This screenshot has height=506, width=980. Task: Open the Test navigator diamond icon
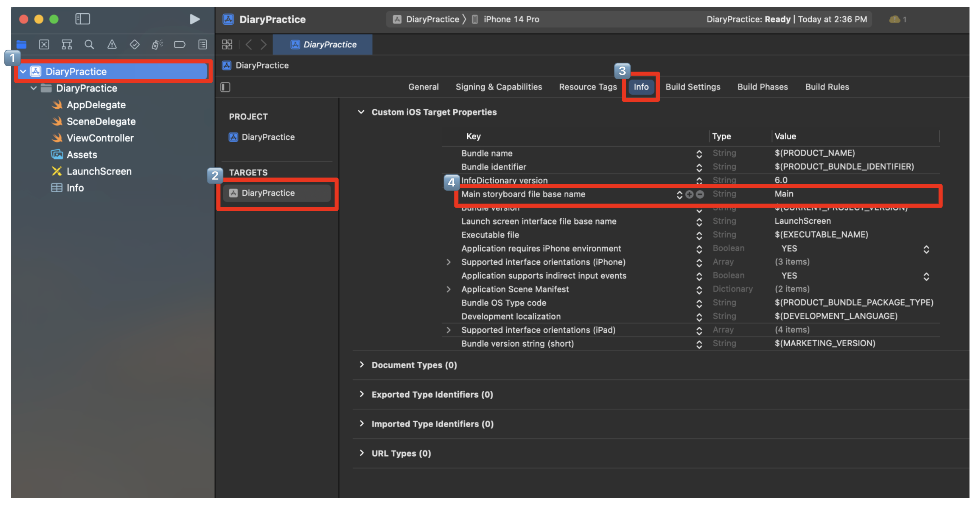pyautogui.click(x=134, y=45)
